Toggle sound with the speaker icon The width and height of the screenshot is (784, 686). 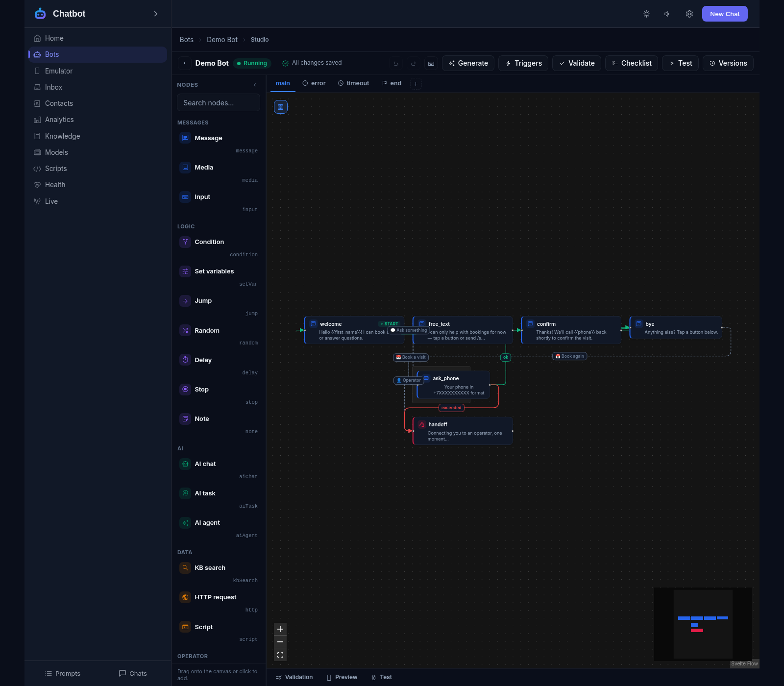[x=667, y=14]
